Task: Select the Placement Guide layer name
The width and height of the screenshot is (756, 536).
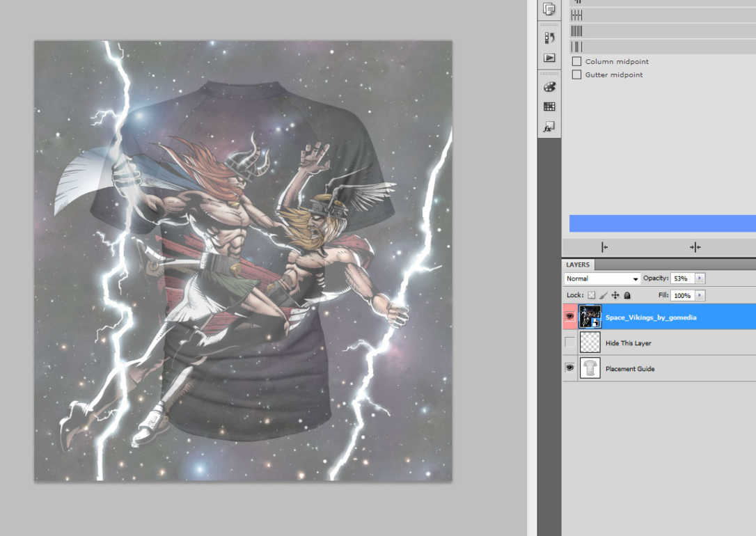Action: point(629,369)
